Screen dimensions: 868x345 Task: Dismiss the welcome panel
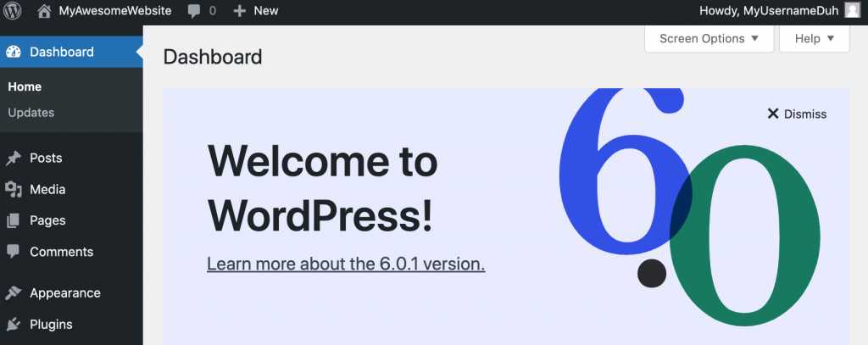tap(797, 114)
